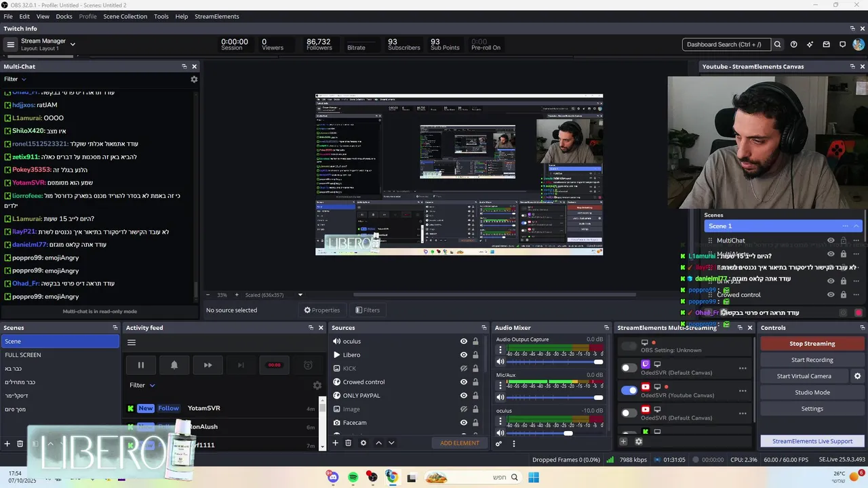Adjust Audio Output Capture volume slider
868x488 pixels.
coord(554,362)
